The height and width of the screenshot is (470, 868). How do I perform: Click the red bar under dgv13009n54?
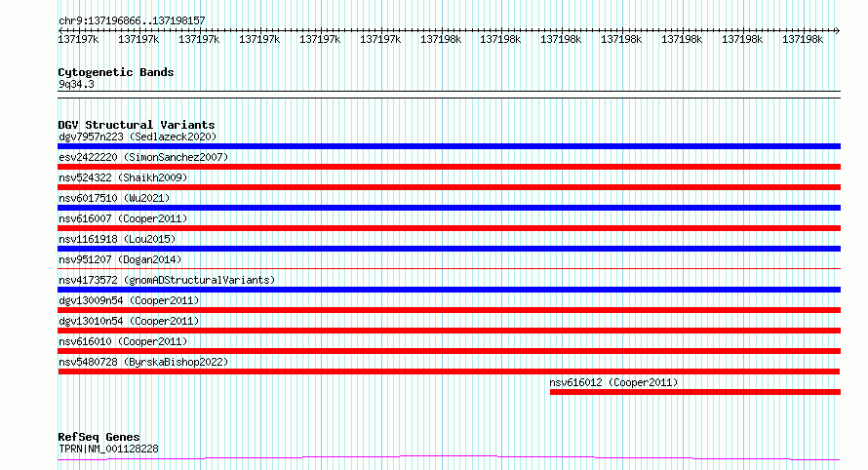pyautogui.click(x=449, y=310)
